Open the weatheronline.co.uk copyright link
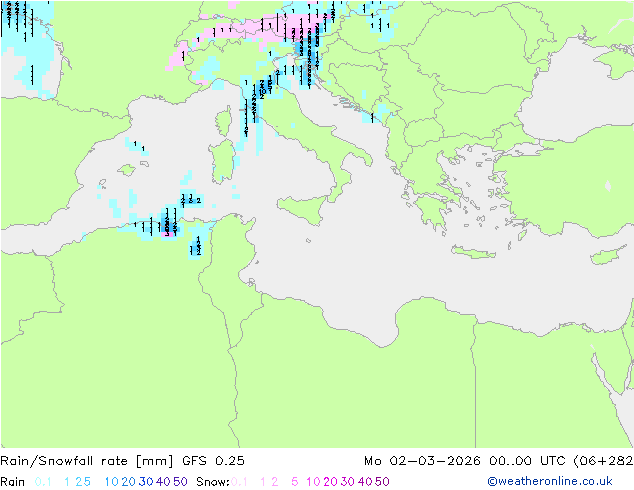The width and height of the screenshot is (634, 490). (x=550, y=481)
